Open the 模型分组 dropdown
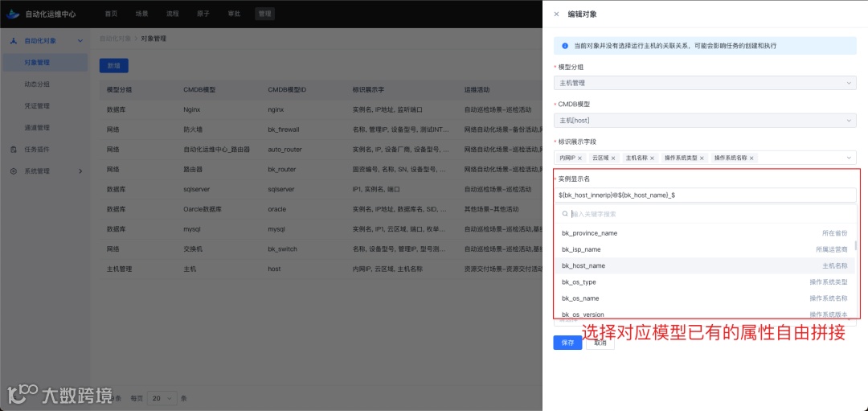The image size is (868, 411). click(x=705, y=83)
